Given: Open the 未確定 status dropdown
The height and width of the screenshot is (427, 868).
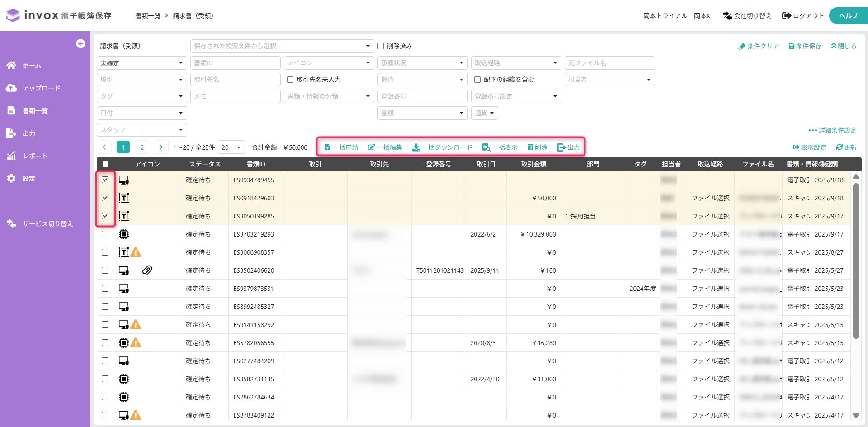Looking at the screenshot, I should click(142, 63).
